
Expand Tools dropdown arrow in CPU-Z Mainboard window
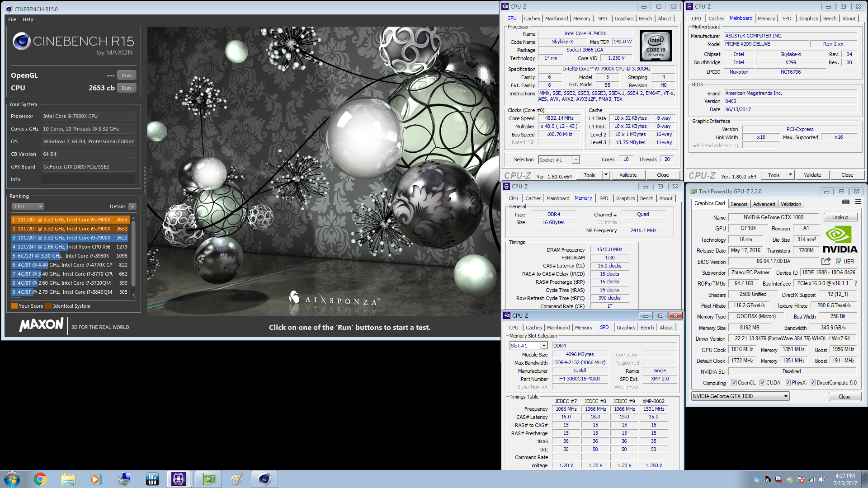[790, 175]
